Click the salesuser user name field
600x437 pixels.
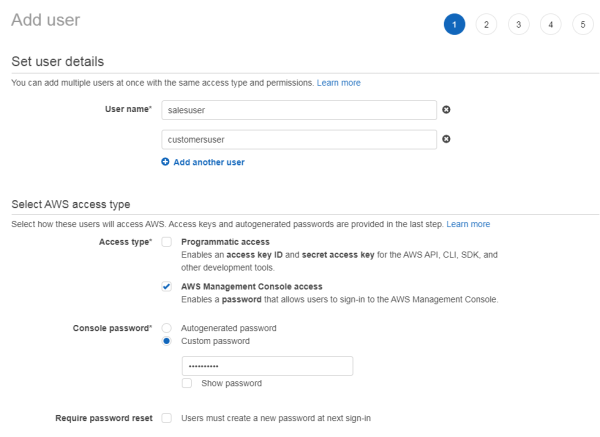click(298, 110)
